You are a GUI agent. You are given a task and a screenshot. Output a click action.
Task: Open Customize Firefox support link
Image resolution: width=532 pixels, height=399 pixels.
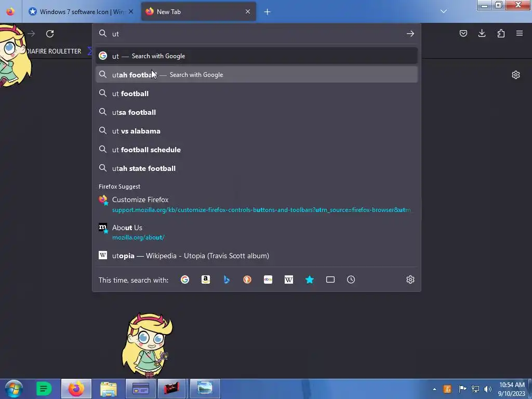257,204
